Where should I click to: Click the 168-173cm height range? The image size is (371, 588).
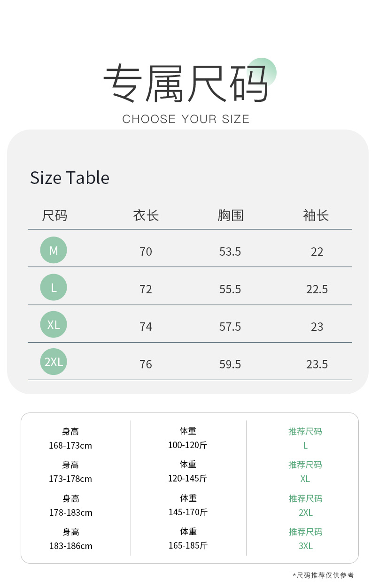point(70,445)
